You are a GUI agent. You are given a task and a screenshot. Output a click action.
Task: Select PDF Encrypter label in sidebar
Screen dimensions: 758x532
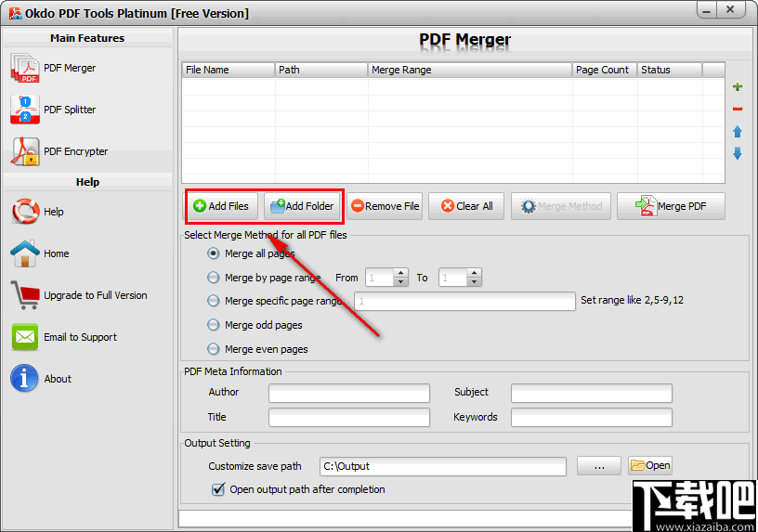(75, 151)
